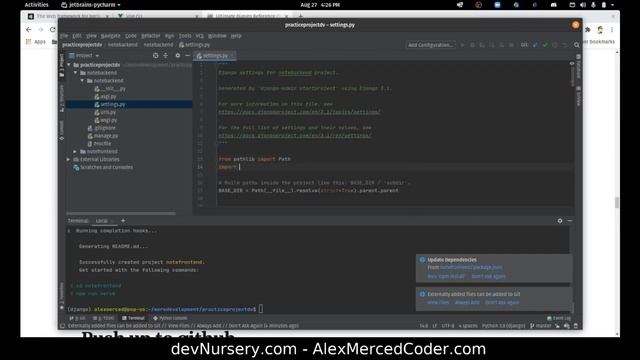The image size is (640, 360).
Task: Toggle the Favorites side tool window button
Action: (x=62, y=296)
